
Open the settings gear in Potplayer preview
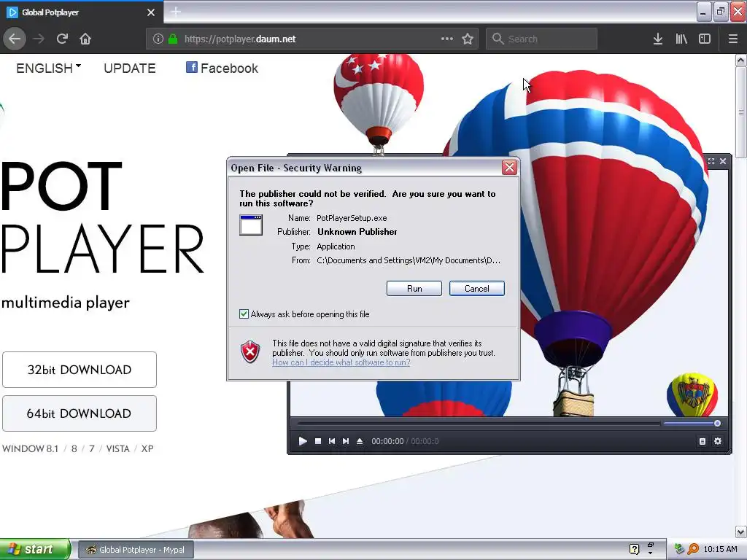coord(718,441)
